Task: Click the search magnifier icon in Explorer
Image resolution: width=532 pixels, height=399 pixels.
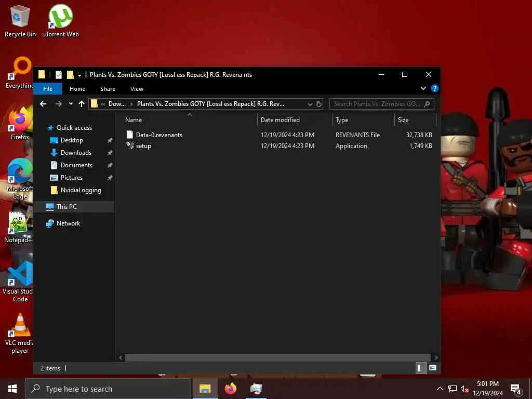Action: [427, 104]
